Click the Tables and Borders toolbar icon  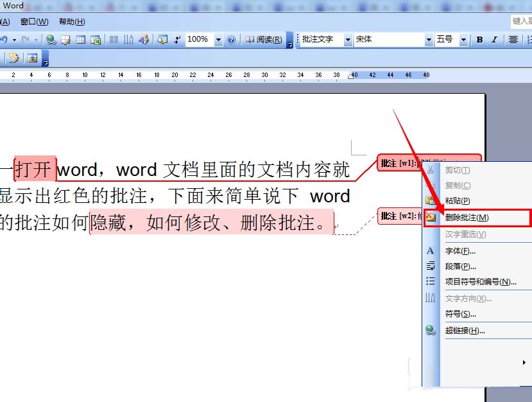[66, 40]
